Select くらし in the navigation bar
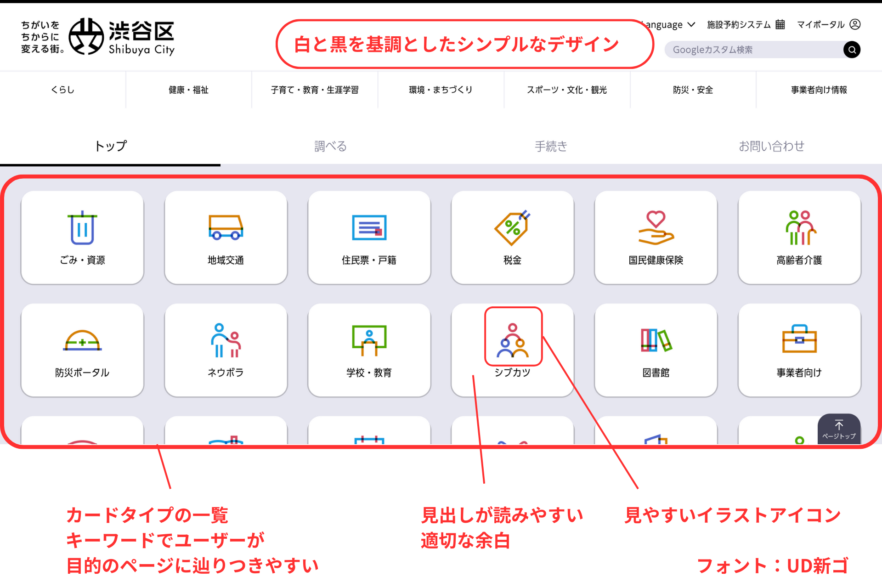Viewport: 882px width, 588px height. 62,90
